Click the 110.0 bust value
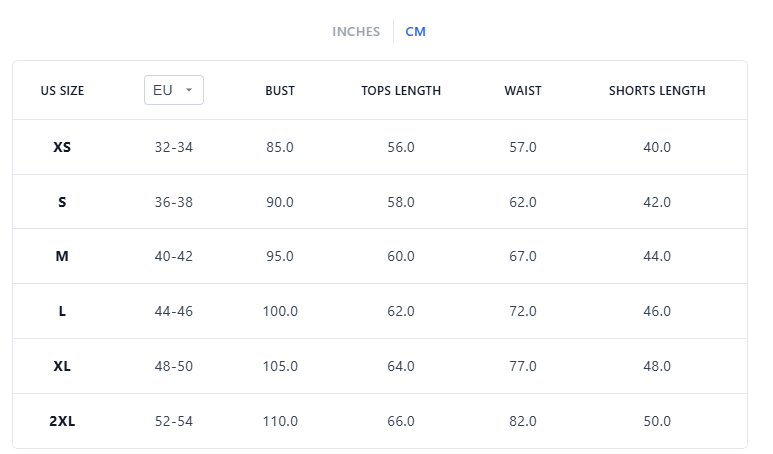The width and height of the screenshot is (773, 454). point(280,421)
